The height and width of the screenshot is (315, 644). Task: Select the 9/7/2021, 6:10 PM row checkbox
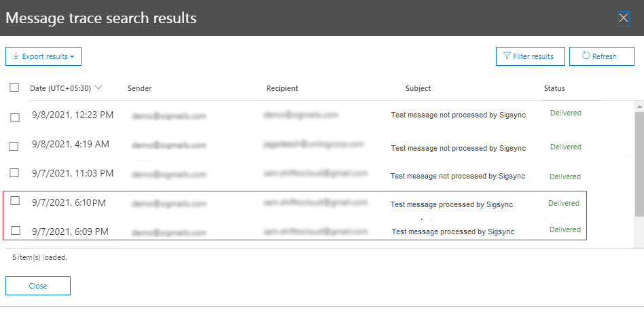tap(15, 200)
